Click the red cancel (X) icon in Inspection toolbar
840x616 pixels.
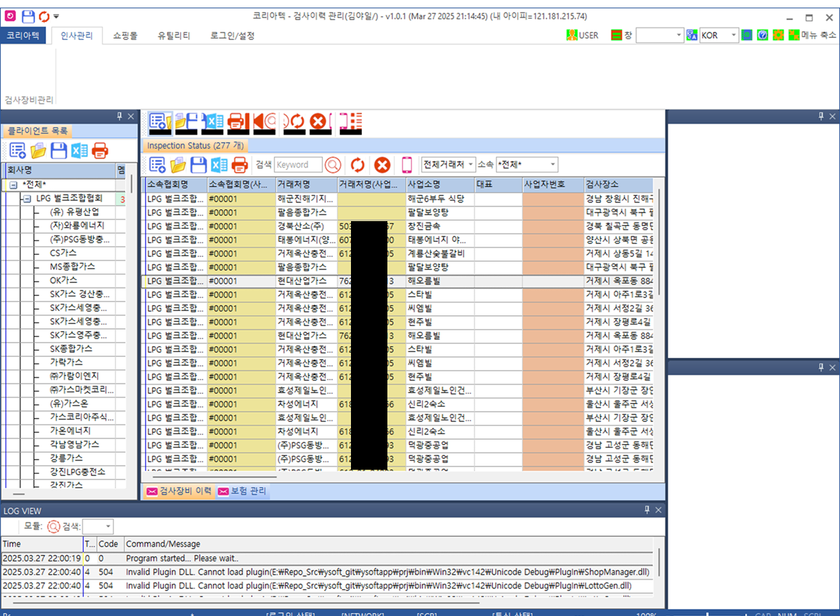(x=382, y=165)
